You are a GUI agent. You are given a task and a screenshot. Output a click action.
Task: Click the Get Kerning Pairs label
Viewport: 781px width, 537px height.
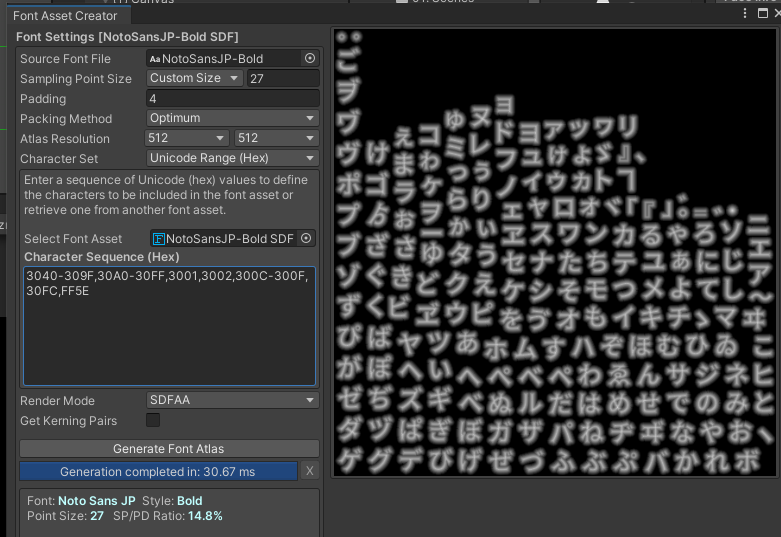[68, 420]
